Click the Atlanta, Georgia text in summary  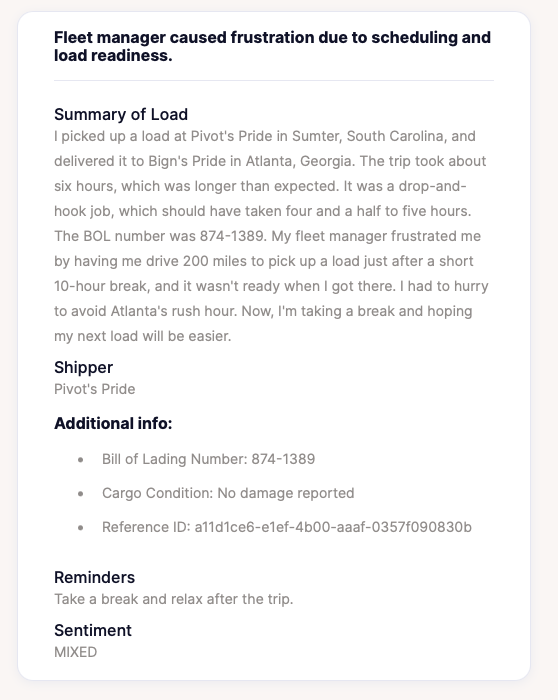tap(300, 161)
